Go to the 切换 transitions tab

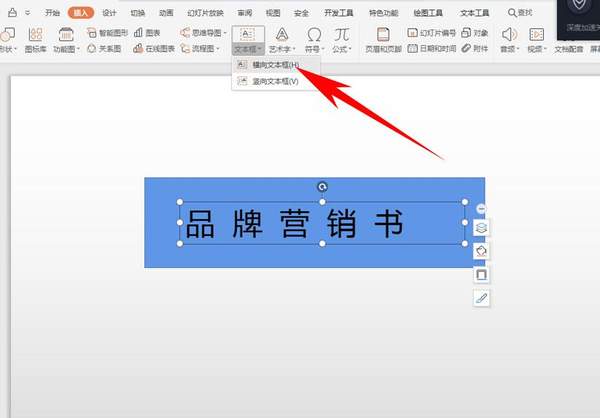tap(138, 13)
